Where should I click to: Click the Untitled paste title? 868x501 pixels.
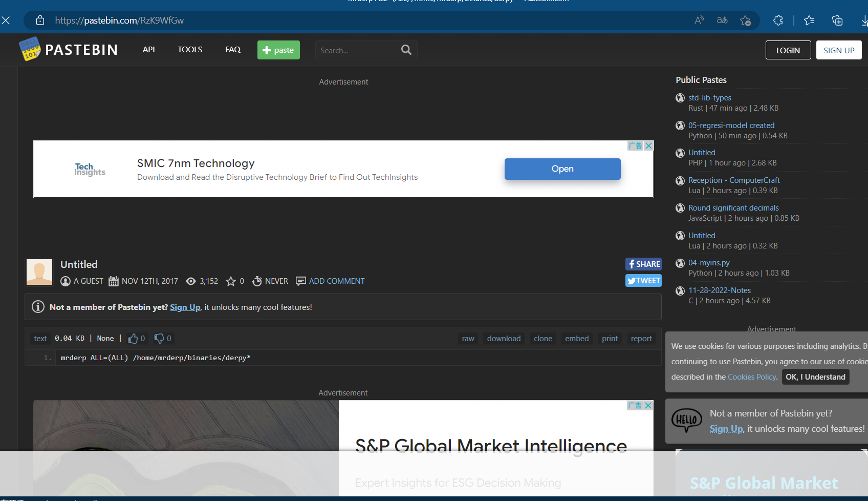[x=79, y=264]
